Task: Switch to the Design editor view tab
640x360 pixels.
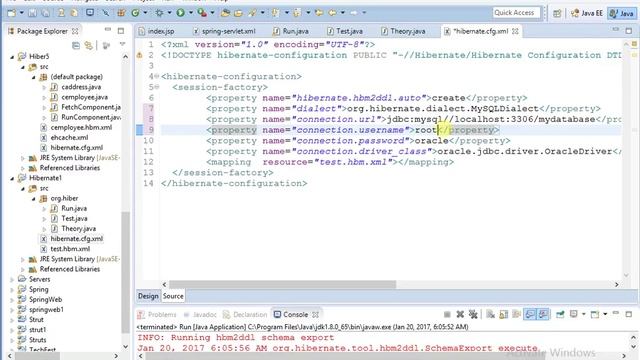Action: [148, 296]
